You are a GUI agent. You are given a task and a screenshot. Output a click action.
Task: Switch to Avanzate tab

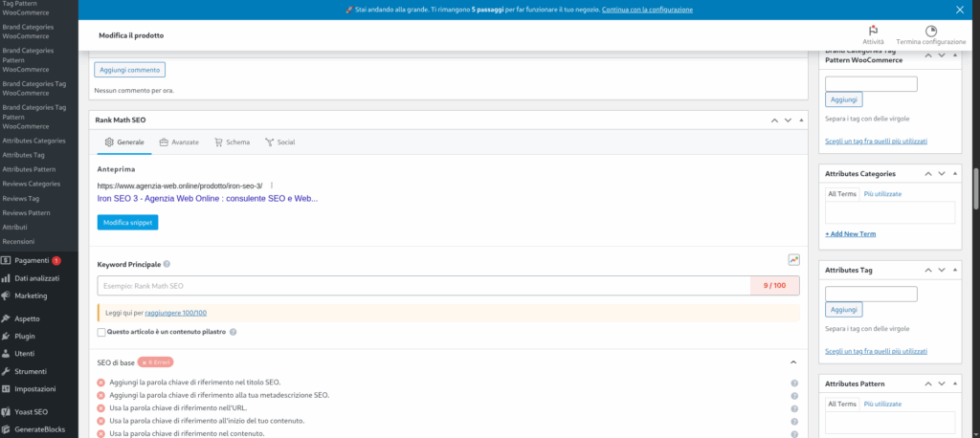(179, 142)
